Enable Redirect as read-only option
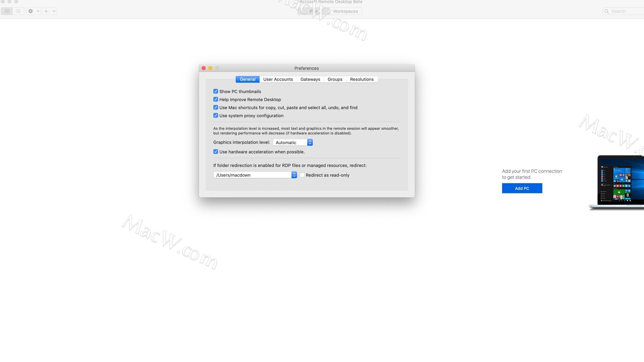The width and height of the screenshot is (644, 362). click(302, 175)
